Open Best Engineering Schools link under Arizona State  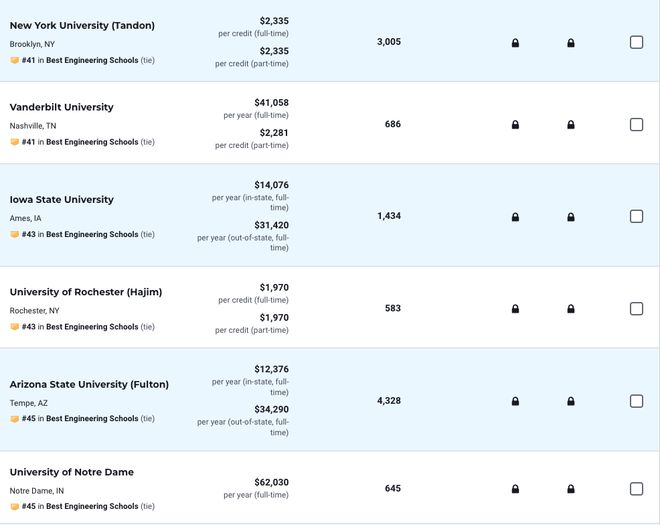92,418
